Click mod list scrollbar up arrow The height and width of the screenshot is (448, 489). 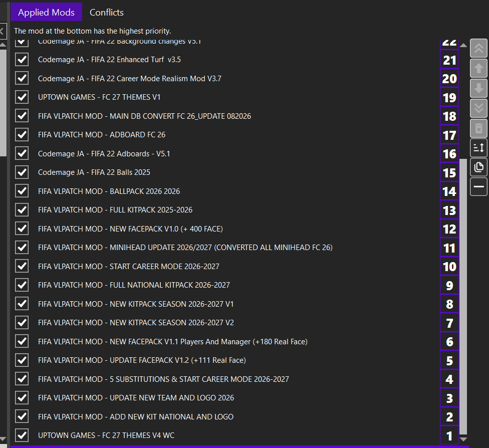pos(463,45)
